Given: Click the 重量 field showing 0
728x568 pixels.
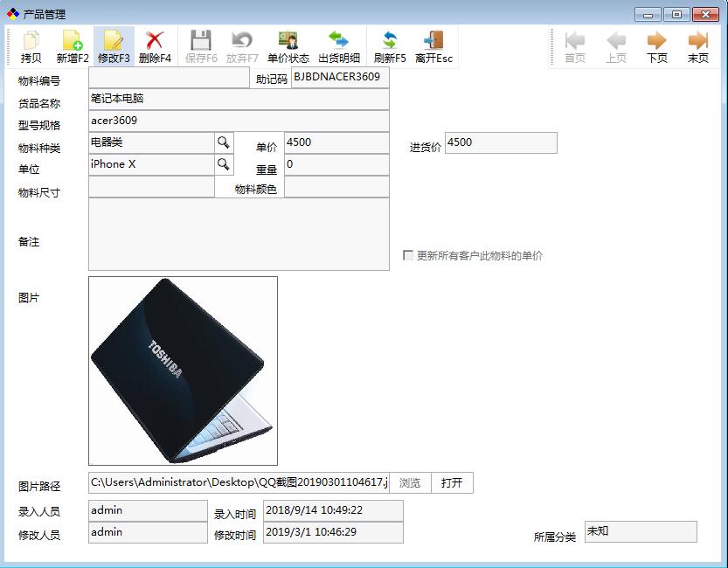Looking at the screenshot, I should (x=336, y=164).
